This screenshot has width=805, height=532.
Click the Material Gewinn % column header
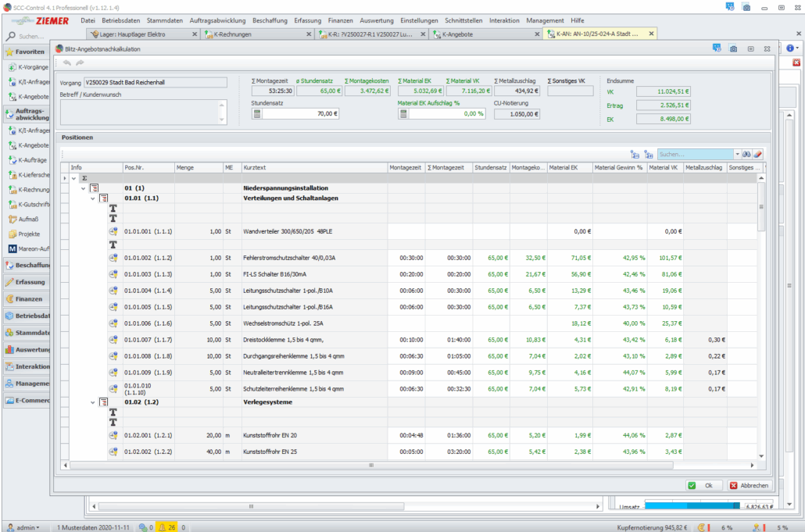click(617, 167)
